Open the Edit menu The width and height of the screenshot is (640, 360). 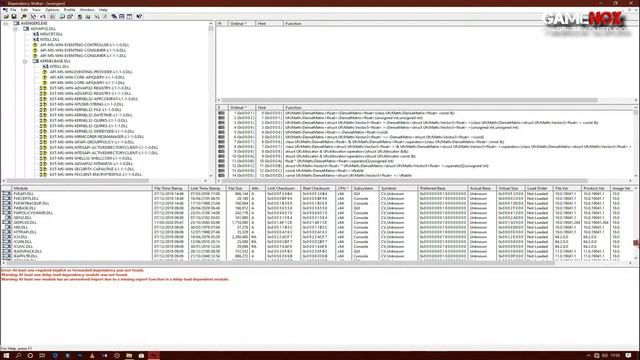click(24, 10)
